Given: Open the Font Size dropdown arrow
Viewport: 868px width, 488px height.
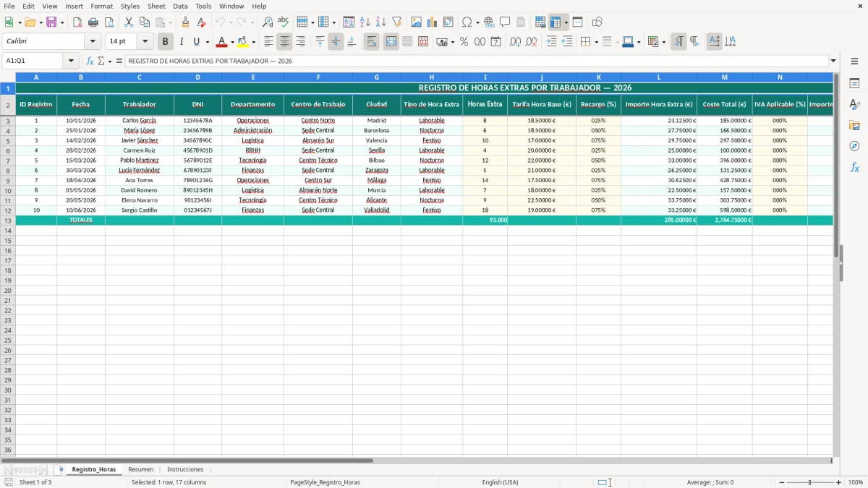Looking at the screenshot, I should pos(145,42).
